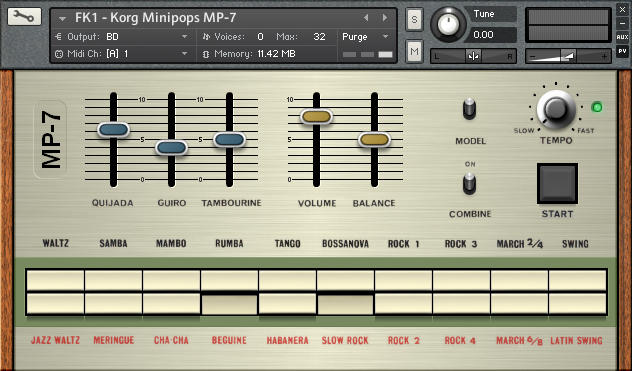Open the Purge dropdown menu

tap(385, 37)
